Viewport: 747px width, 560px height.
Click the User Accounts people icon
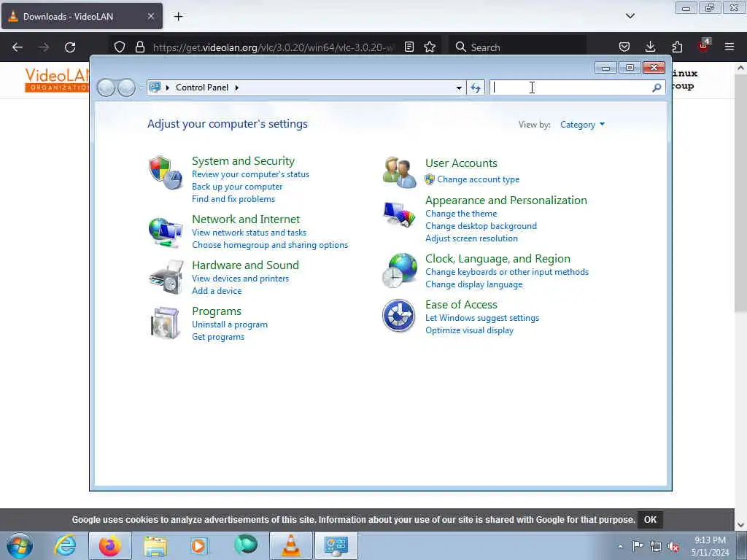pos(400,172)
